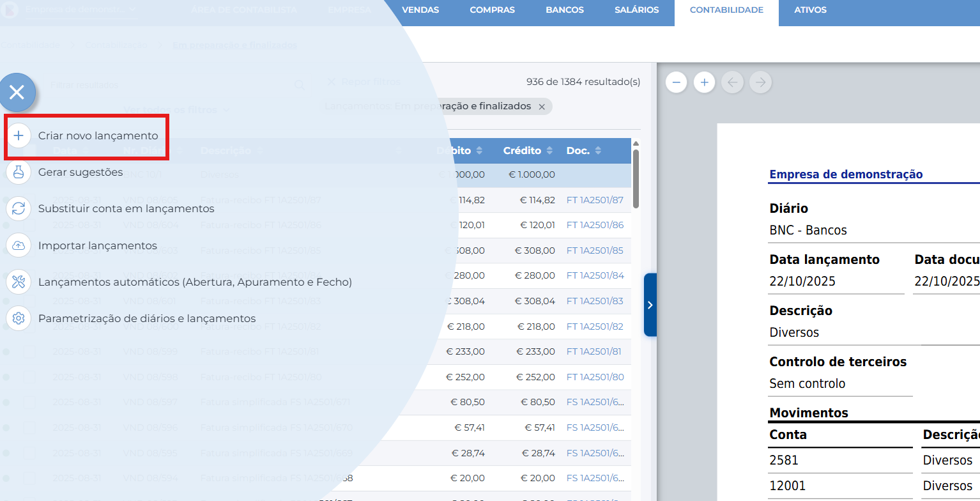Zoom out the document preview
This screenshot has width=980, height=501.
coord(676,82)
